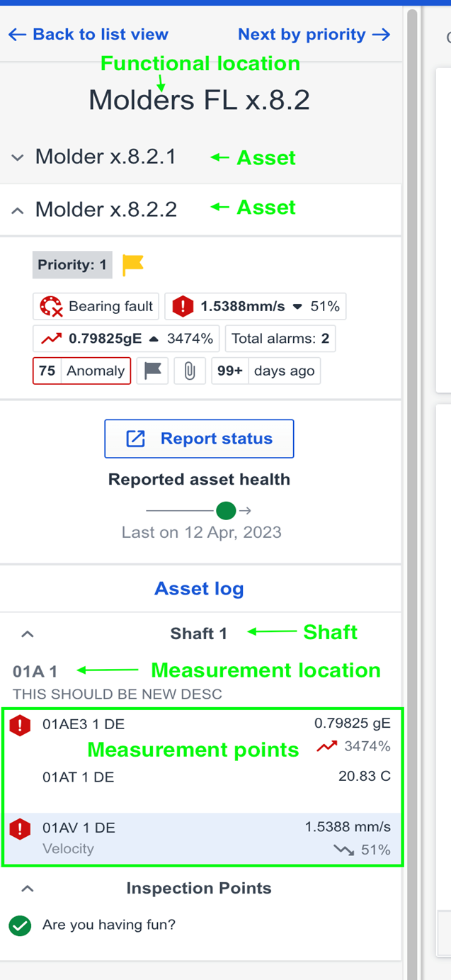Click the downward trend icon near 51%
Image resolution: width=451 pixels, height=980 pixels.
point(345,848)
